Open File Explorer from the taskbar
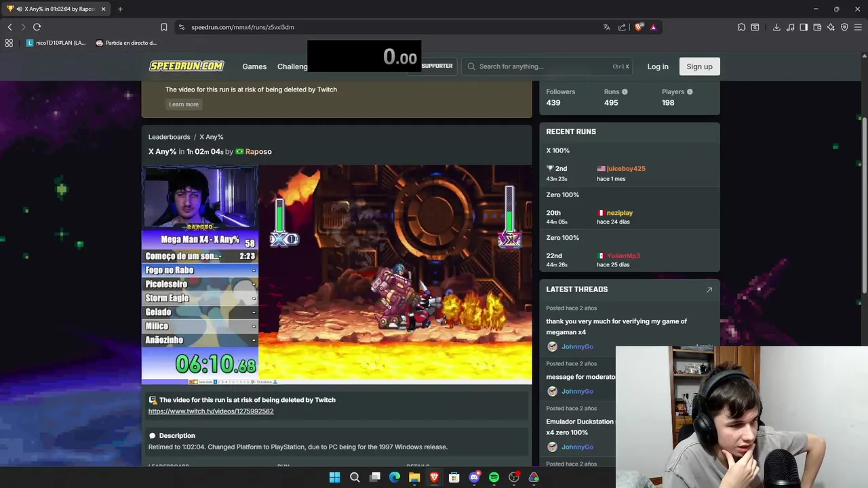 [x=414, y=477]
